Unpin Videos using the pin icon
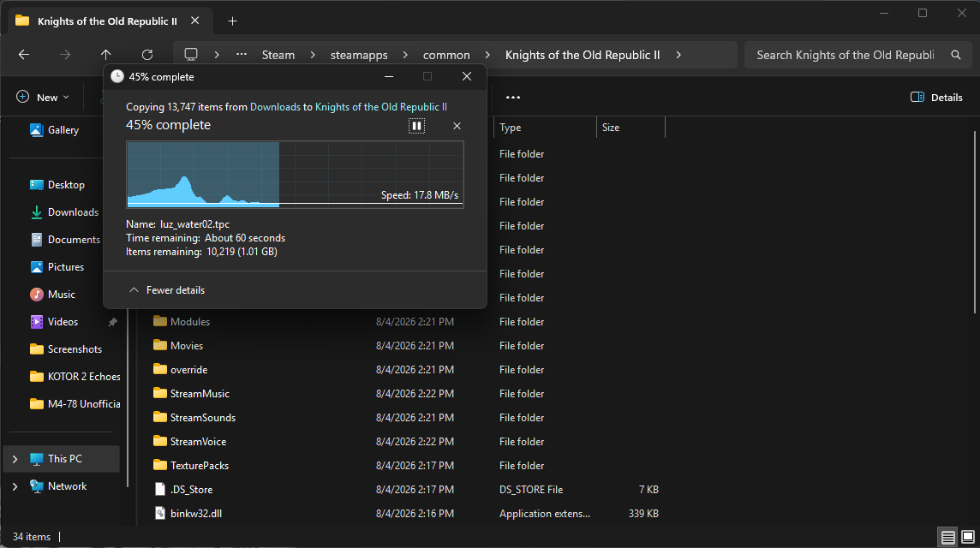980x548 pixels. [x=112, y=322]
